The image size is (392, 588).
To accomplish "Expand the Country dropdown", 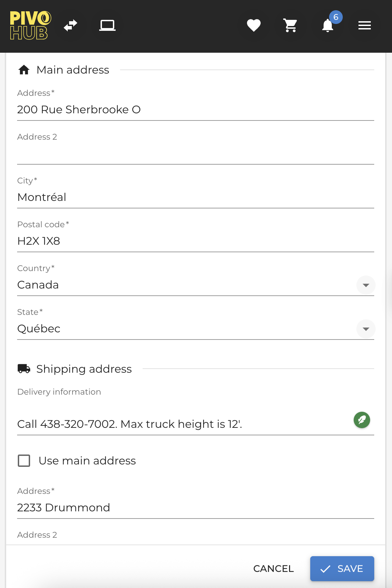I will click(x=366, y=285).
